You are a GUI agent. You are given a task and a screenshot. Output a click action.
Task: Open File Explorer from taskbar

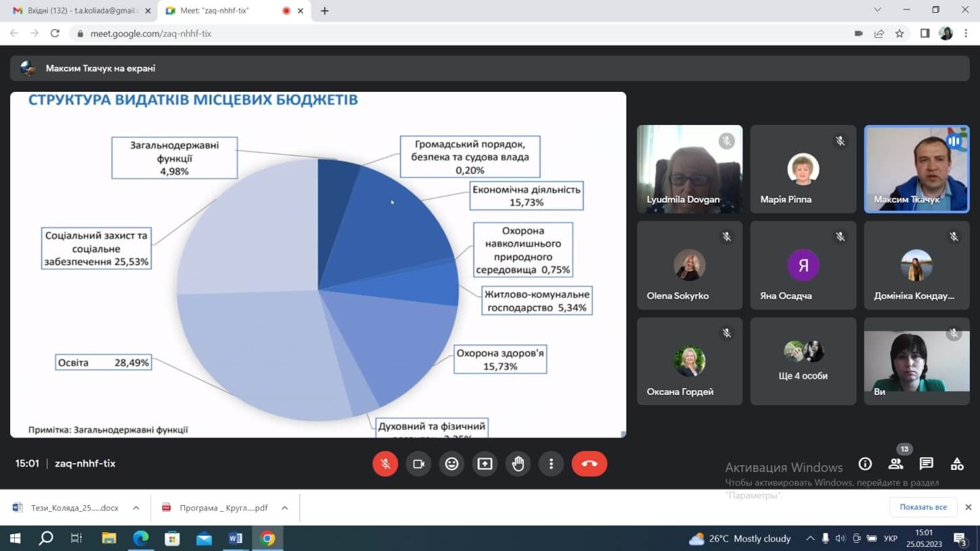[109, 538]
